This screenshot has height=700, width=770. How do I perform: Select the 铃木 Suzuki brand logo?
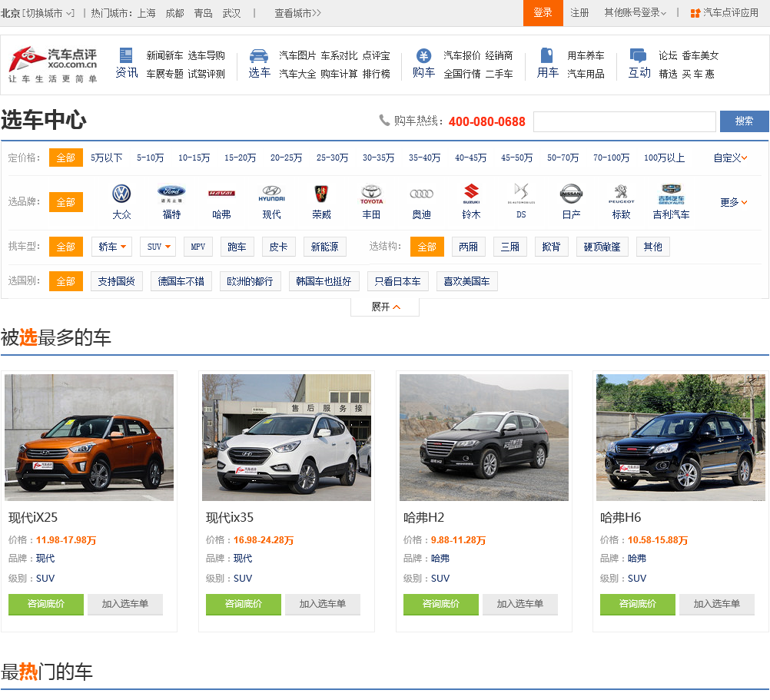tap(471, 194)
